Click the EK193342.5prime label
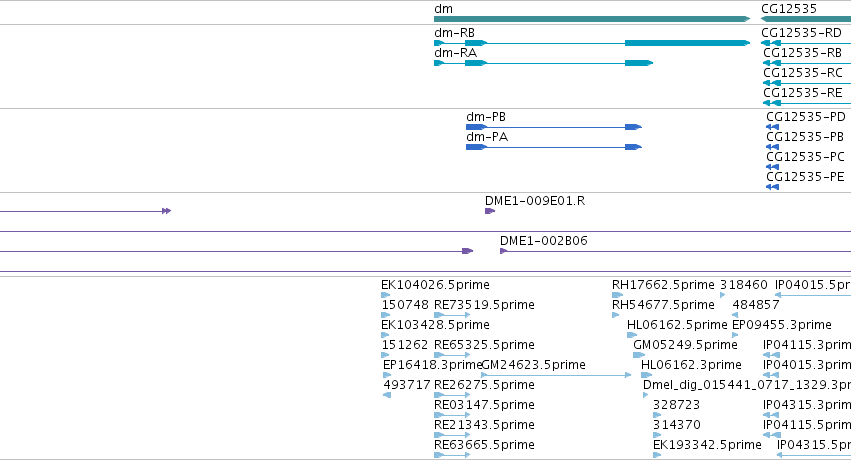The image size is (851, 460). pos(707,445)
